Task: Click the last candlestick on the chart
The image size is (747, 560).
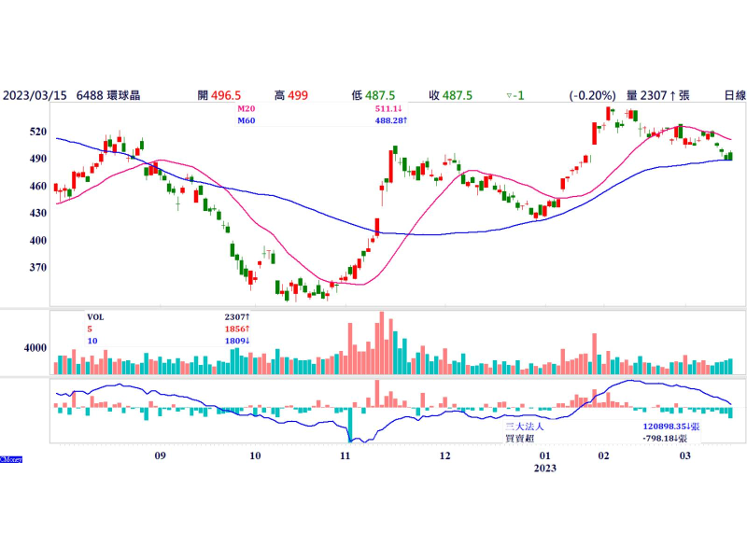Action: (729, 156)
